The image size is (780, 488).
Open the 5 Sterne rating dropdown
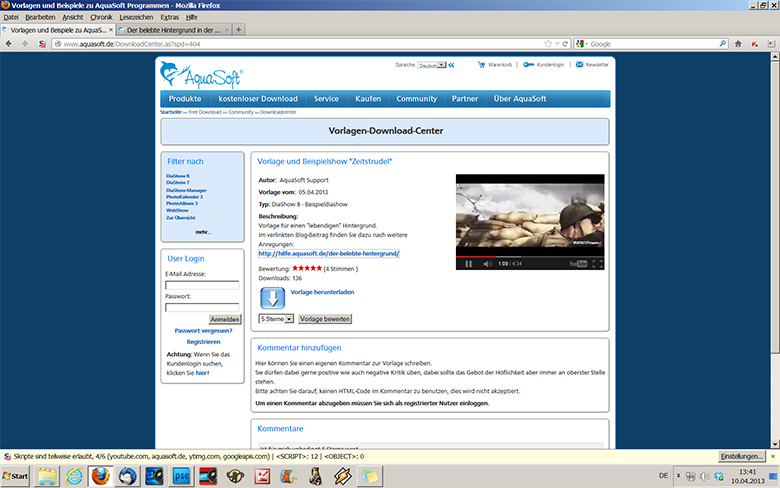tap(276, 319)
